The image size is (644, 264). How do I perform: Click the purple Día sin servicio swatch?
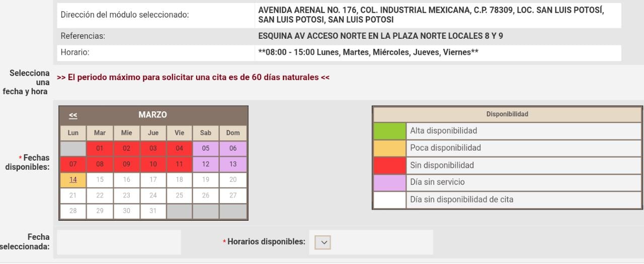pyautogui.click(x=389, y=182)
